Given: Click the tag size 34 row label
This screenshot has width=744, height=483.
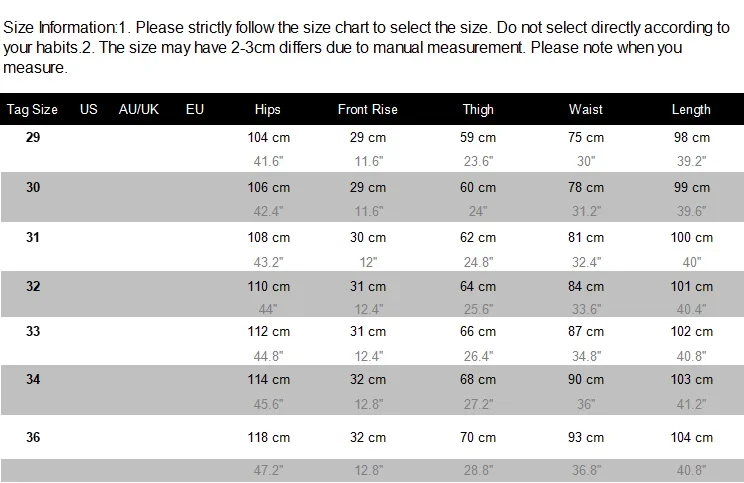Looking at the screenshot, I should (33, 382).
